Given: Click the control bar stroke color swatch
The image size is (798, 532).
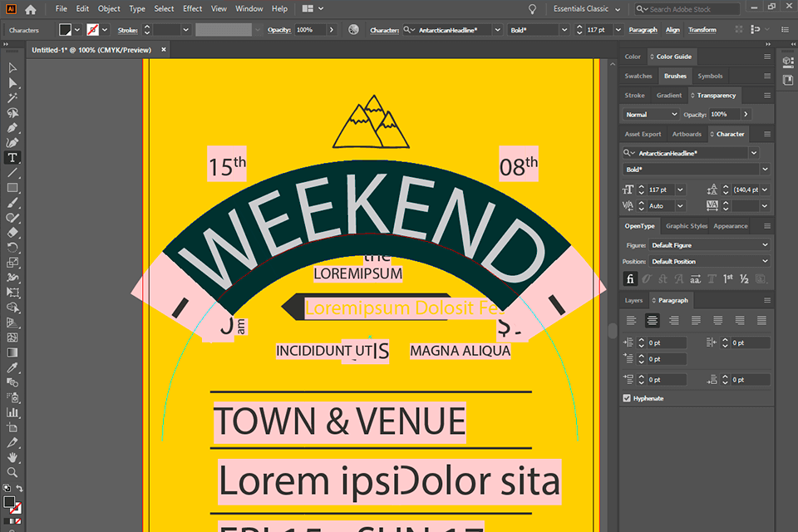Looking at the screenshot, I should [x=92, y=30].
